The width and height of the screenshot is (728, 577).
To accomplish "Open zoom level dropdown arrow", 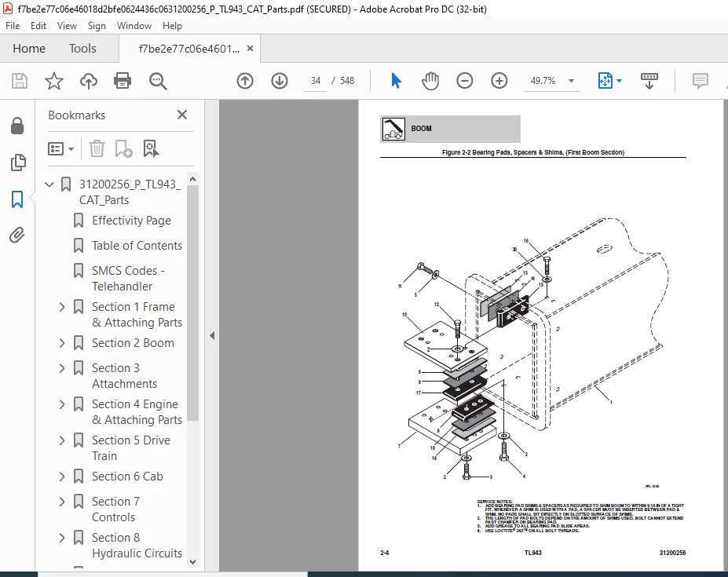I will pyautogui.click(x=571, y=81).
